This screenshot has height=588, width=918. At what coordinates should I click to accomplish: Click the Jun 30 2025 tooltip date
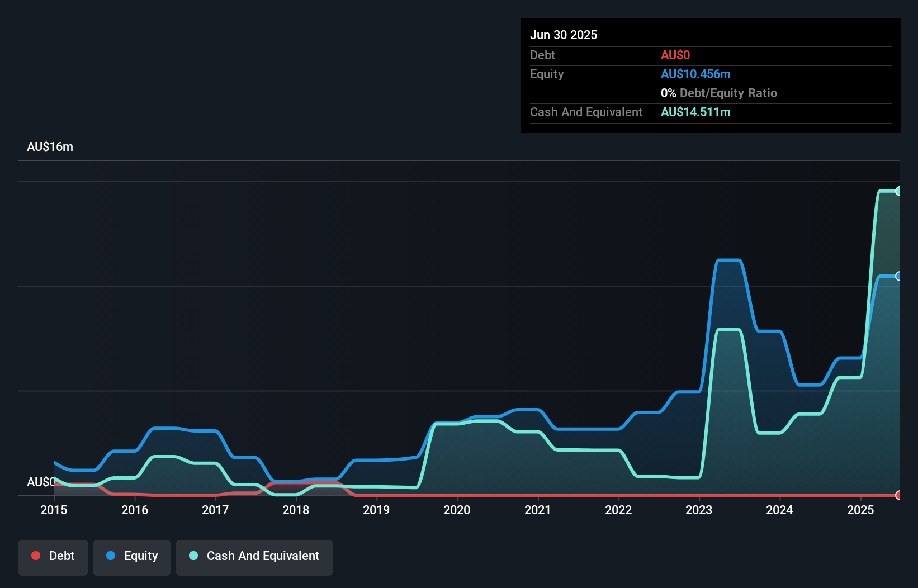[564, 35]
